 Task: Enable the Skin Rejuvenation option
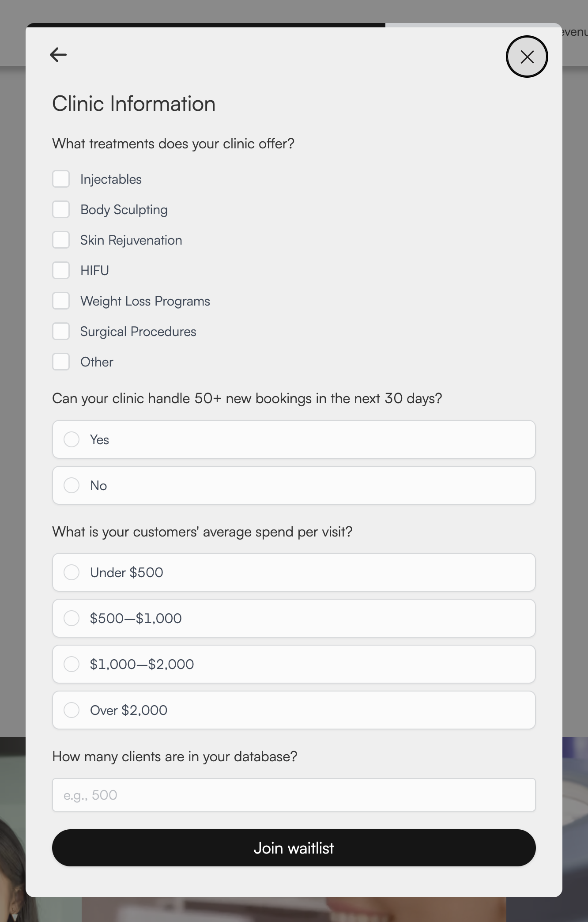61,240
